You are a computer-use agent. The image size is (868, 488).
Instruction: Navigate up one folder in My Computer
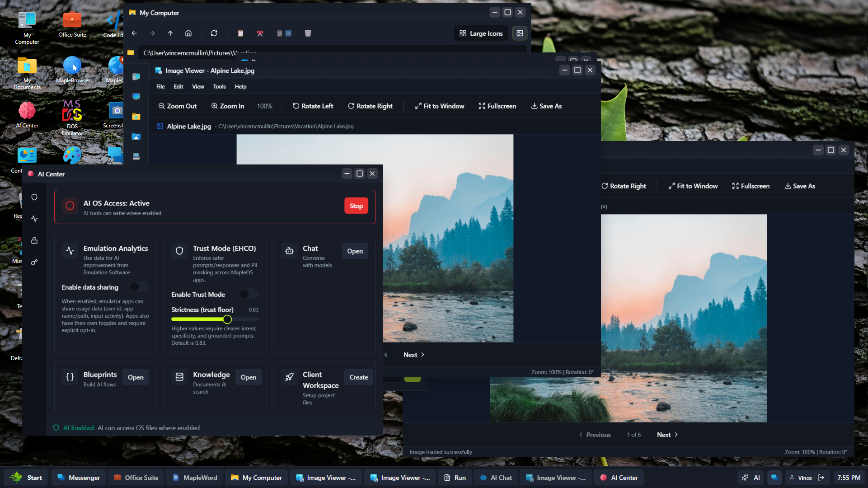170,33
